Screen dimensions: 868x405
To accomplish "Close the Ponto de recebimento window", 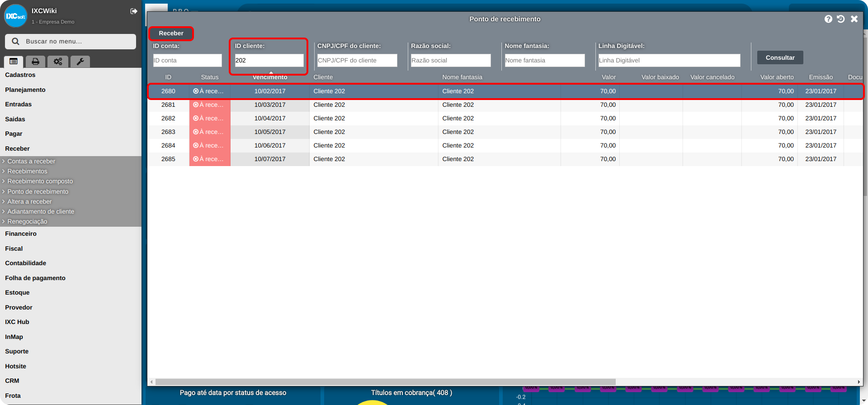I will tap(854, 19).
